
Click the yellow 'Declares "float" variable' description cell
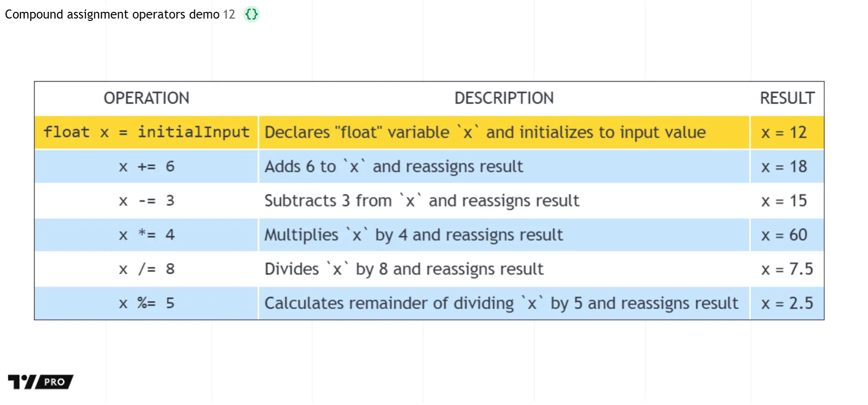tap(485, 132)
